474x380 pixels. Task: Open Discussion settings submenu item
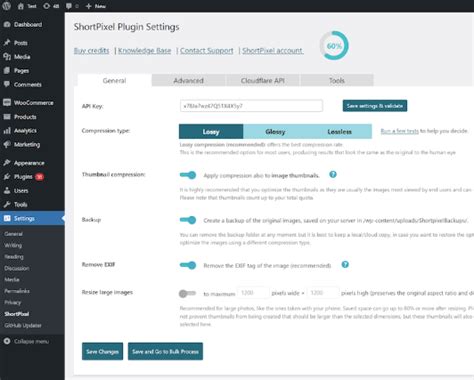pos(16,268)
